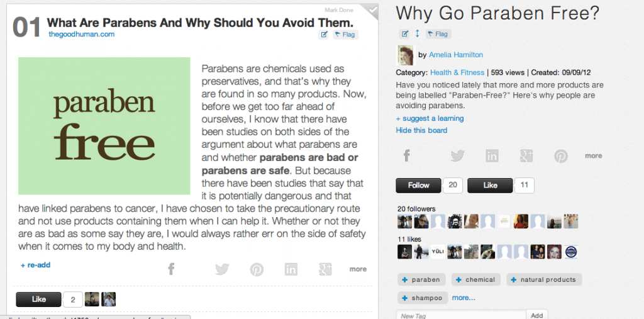Expand more share options under the article
Screen dimensions: 644x319
[358, 269]
